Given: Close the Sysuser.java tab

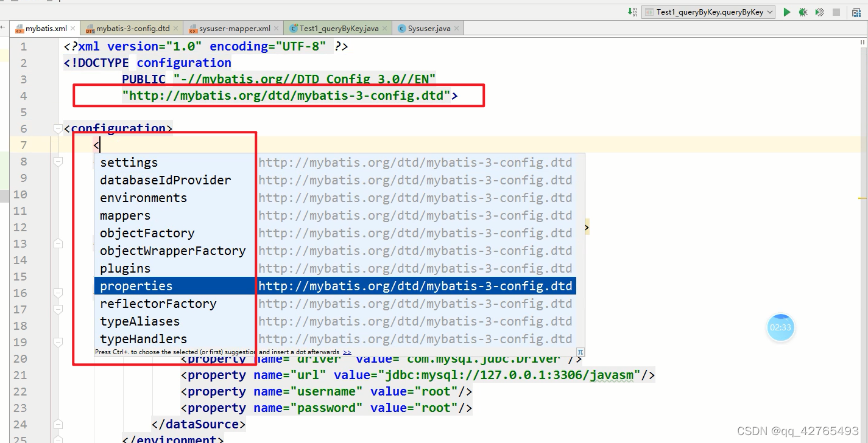Looking at the screenshot, I should 456,29.
